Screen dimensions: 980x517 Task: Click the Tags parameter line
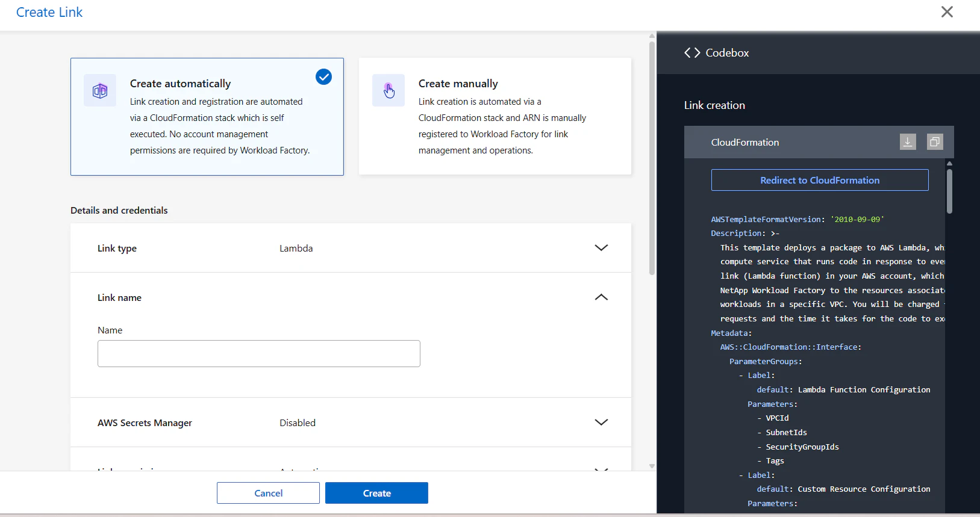pyautogui.click(x=770, y=461)
